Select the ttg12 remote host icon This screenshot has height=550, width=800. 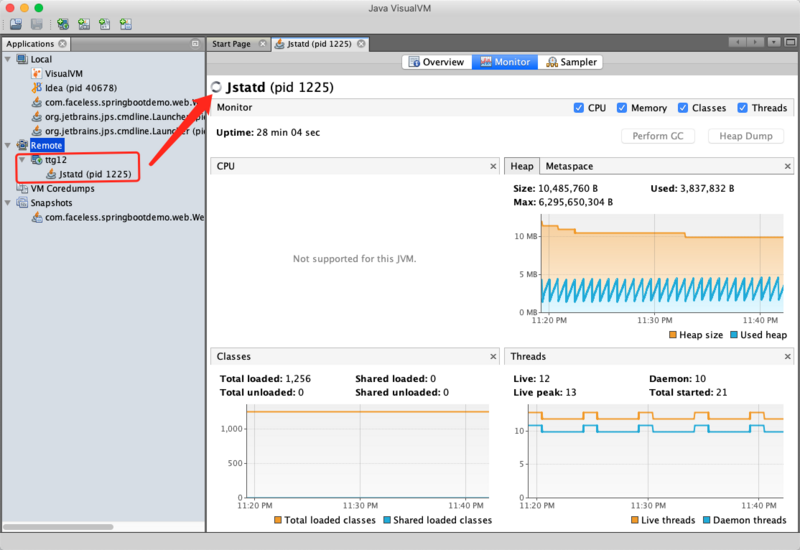point(36,160)
